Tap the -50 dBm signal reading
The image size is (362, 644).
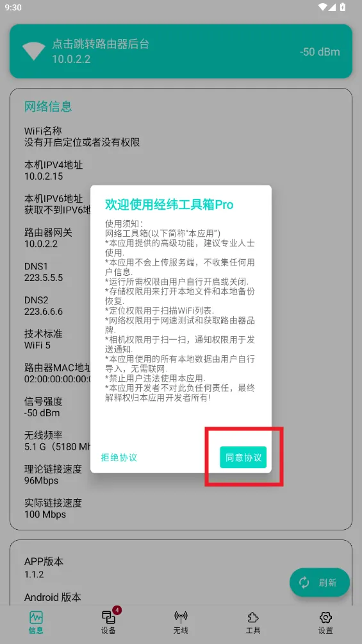(320, 52)
